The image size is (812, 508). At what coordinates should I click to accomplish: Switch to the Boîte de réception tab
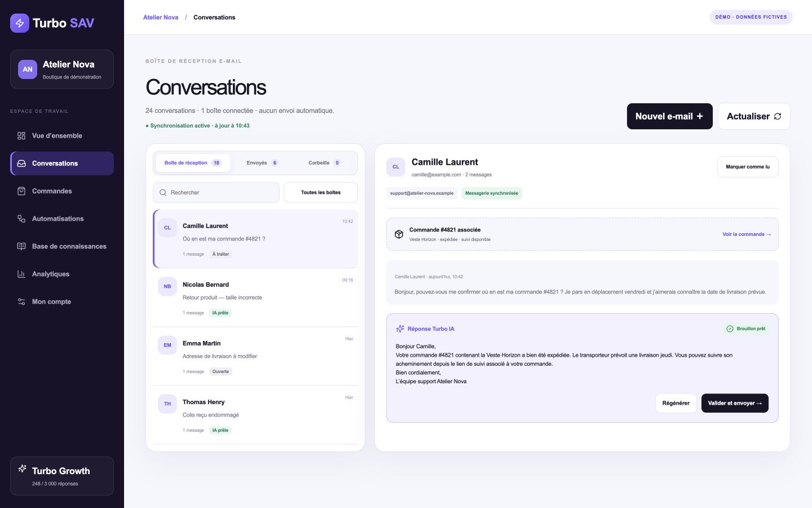(193, 163)
